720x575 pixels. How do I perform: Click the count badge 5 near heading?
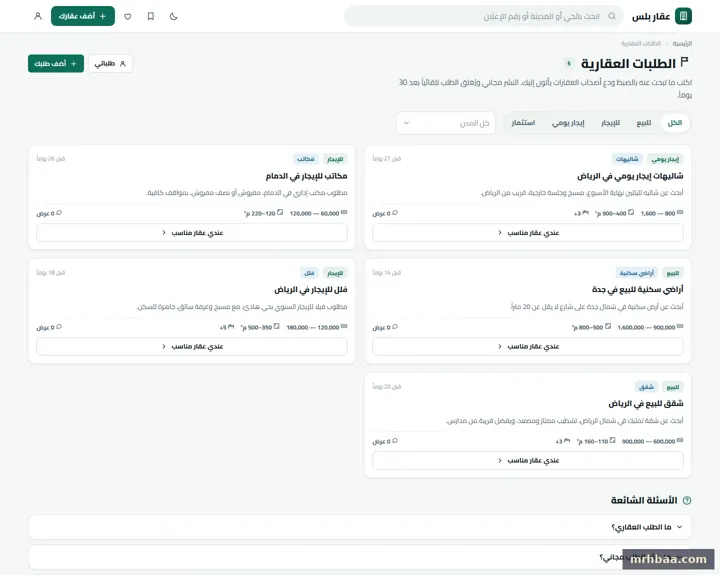[569, 63]
